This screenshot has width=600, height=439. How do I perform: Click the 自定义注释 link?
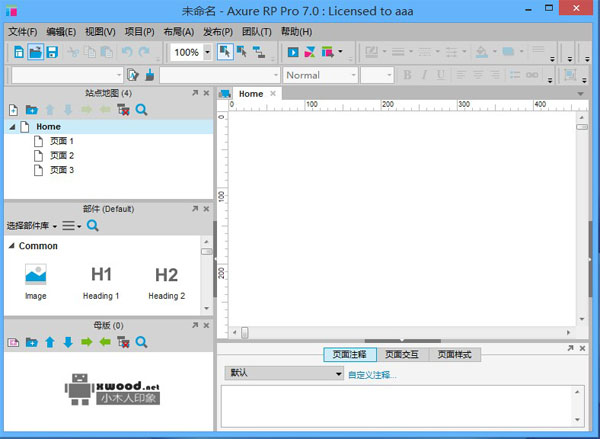click(372, 375)
